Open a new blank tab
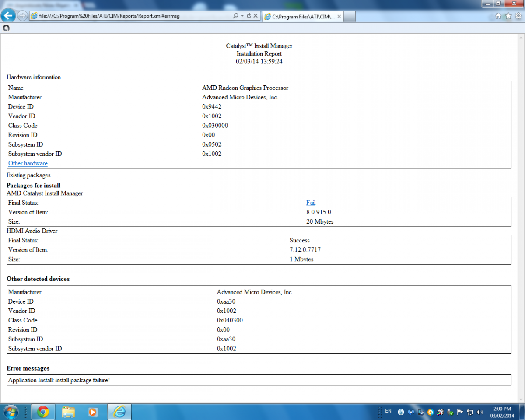525x420 pixels. 350,16
